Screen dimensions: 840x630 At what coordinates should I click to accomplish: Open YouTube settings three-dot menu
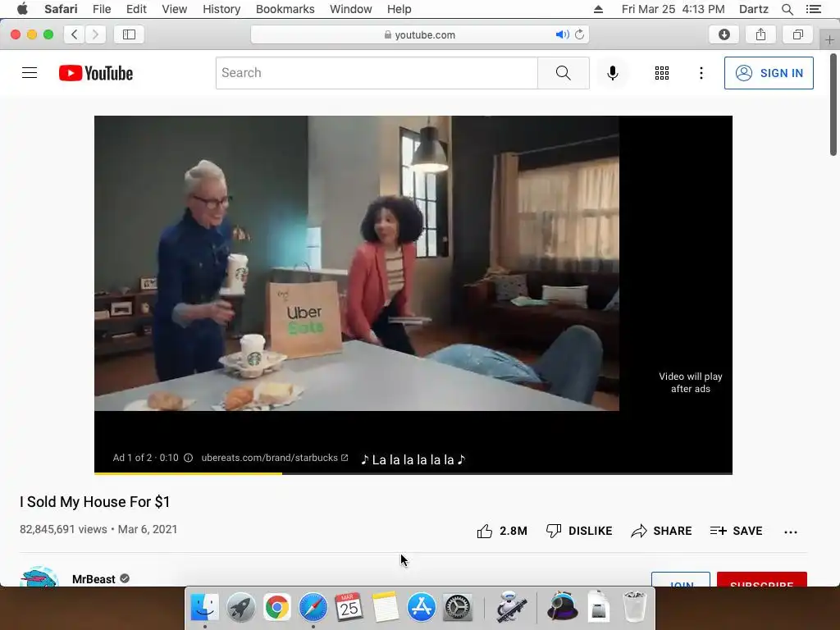701,73
